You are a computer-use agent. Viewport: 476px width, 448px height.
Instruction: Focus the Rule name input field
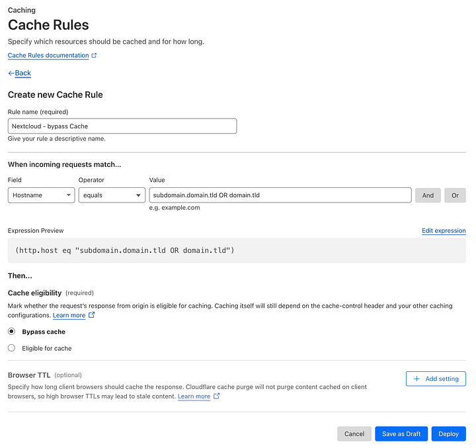tap(122, 126)
